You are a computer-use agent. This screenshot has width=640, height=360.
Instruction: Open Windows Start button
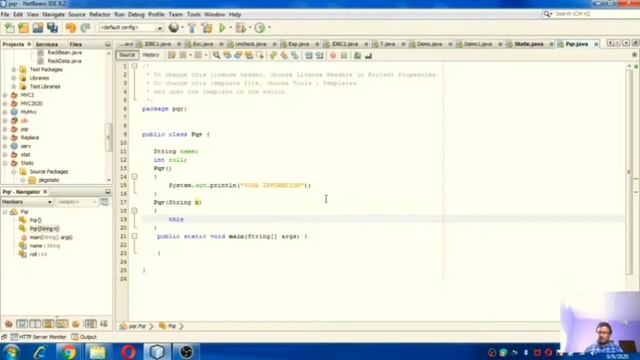(x=11, y=352)
